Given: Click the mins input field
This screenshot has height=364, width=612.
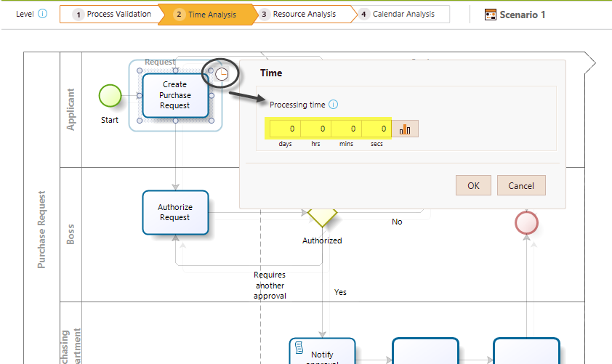Looking at the screenshot, I should pyautogui.click(x=346, y=129).
